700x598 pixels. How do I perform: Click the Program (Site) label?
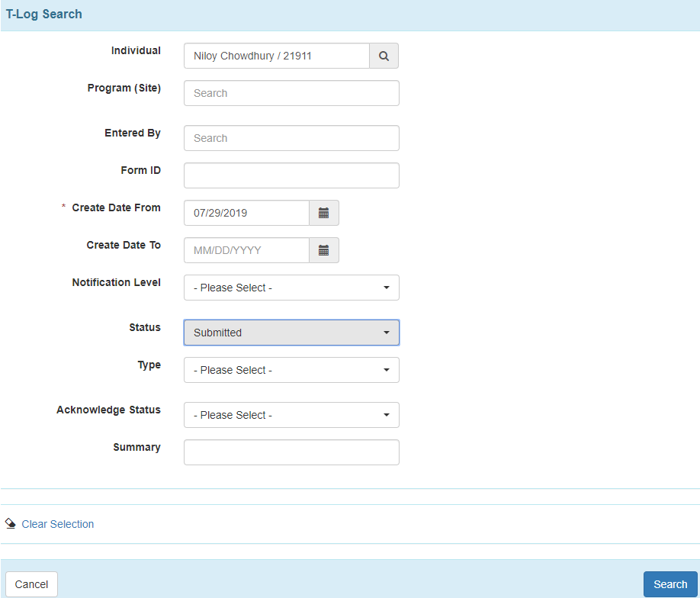(x=124, y=88)
